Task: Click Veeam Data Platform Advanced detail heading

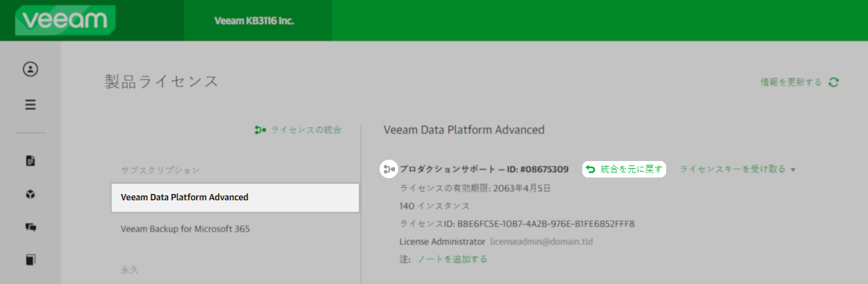Action: pos(464,130)
